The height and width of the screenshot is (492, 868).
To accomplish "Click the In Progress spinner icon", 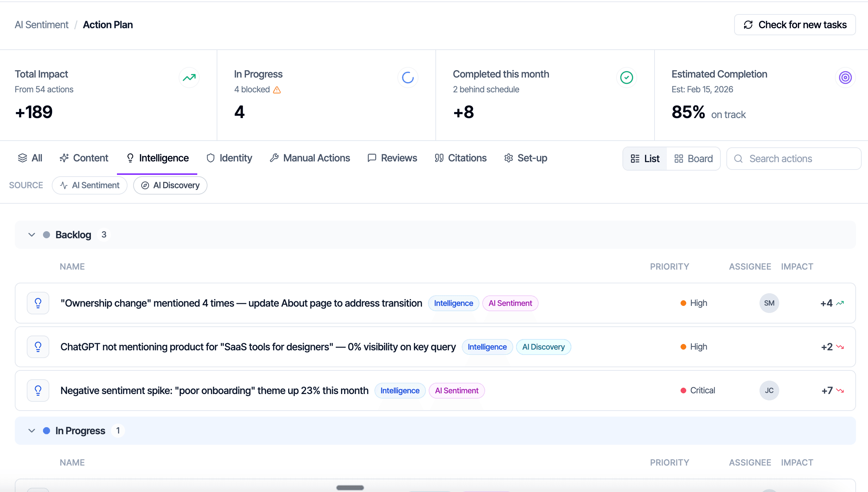I will (x=408, y=78).
